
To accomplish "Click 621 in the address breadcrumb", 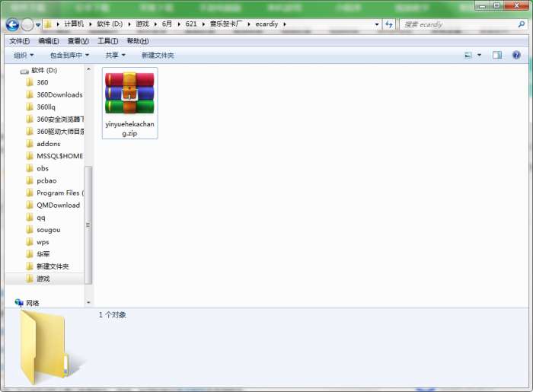I will 191,24.
